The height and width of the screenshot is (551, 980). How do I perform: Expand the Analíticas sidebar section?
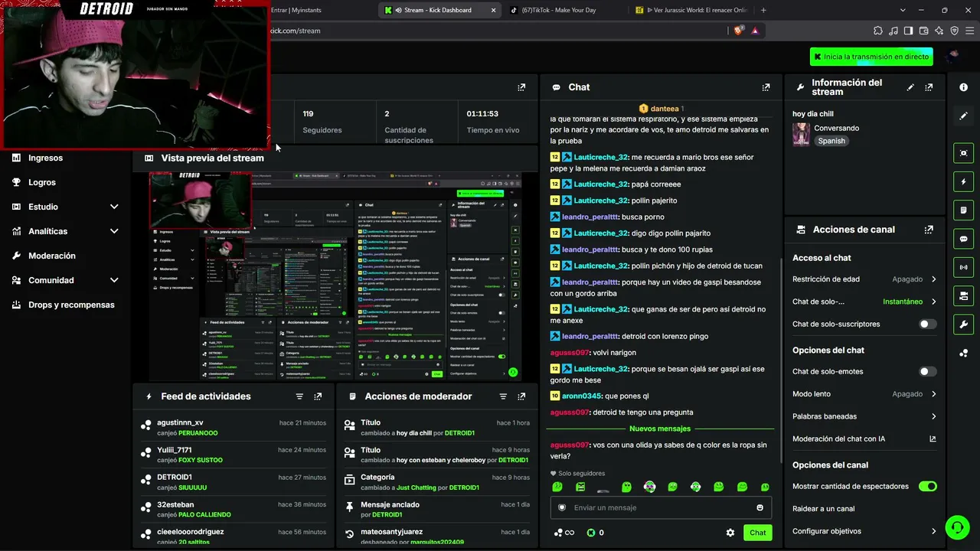click(x=114, y=231)
